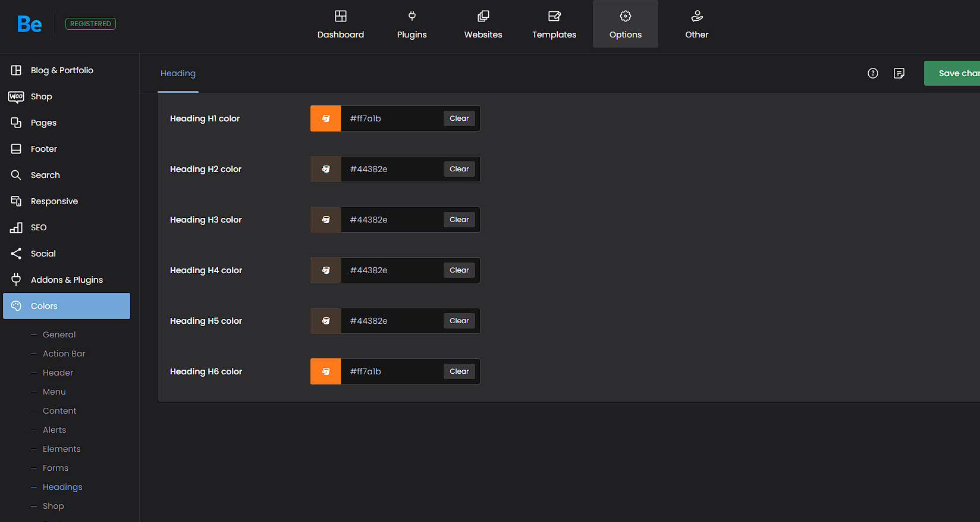
Task: Switch to the Heading tab
Action: (x=178, y=73)
